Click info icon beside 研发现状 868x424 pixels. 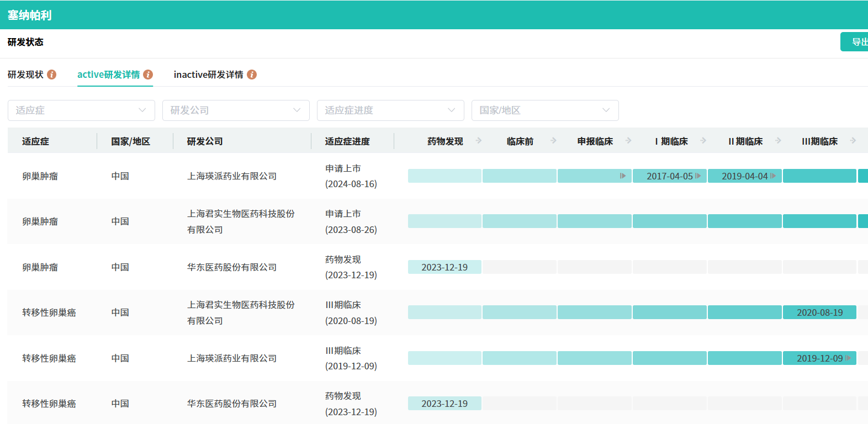point(52,75)
